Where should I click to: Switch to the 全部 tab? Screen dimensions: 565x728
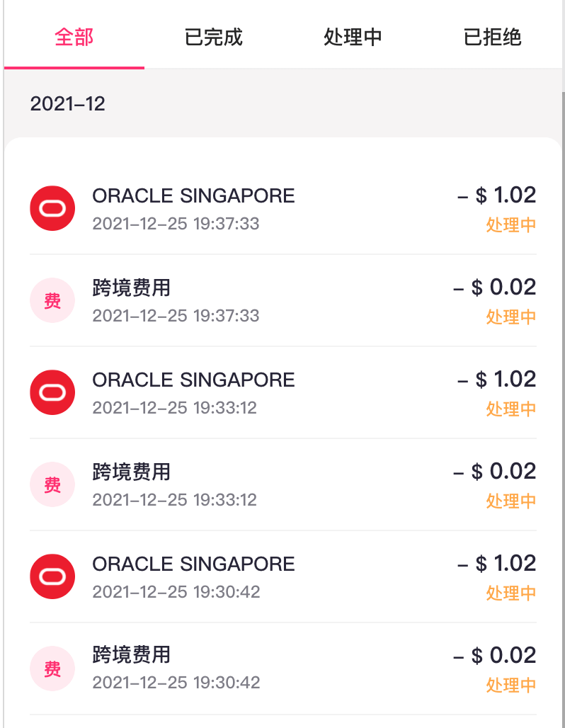point(74,37)
